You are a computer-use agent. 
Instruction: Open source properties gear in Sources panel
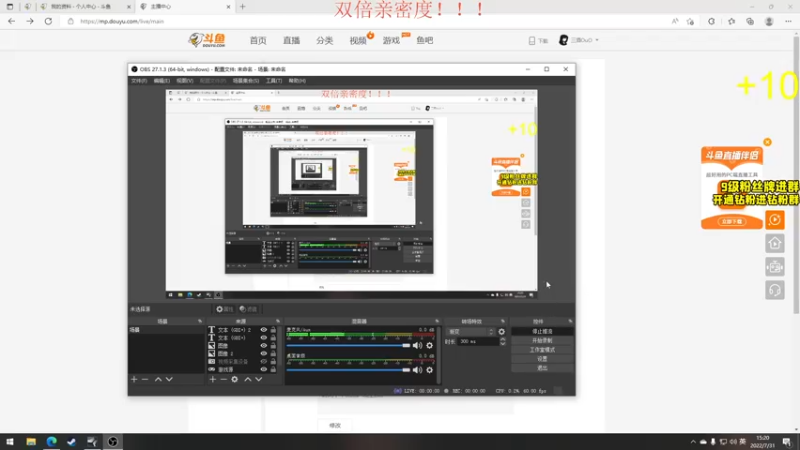click(x=235, y=380)
